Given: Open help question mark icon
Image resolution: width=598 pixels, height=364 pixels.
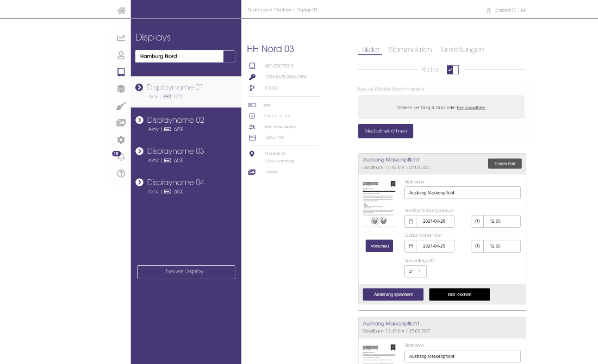Looking at the screenshot, I should click(121, 173).
